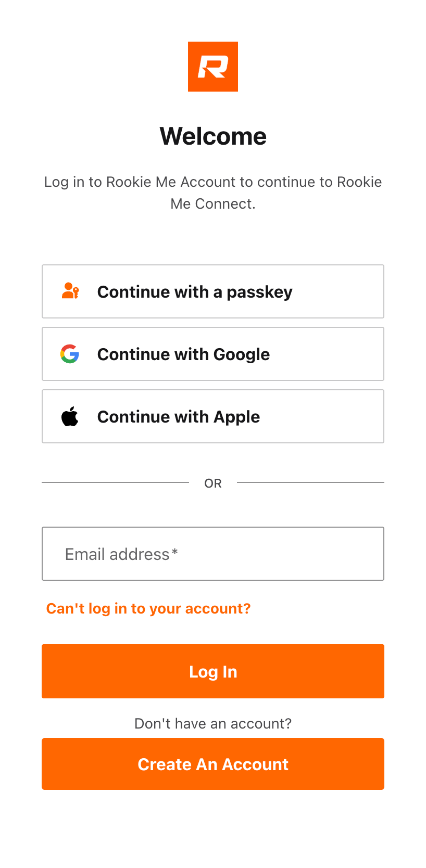Click the Email address placeholder label
This screenshot has width=426, height=868.
click(x=117, y=554)
